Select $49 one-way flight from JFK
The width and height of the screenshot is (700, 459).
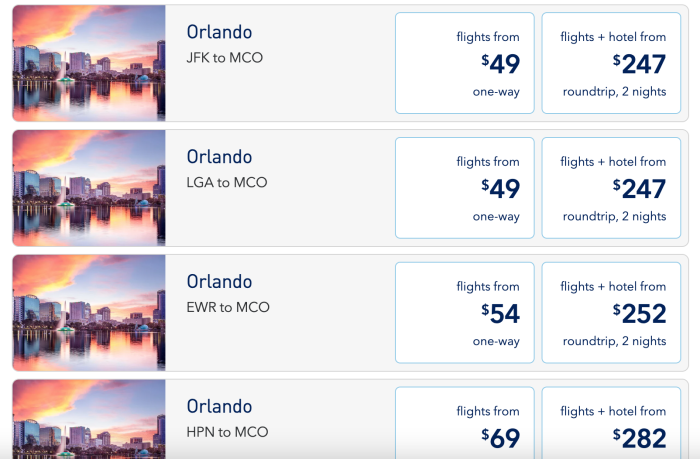(463, 64)
